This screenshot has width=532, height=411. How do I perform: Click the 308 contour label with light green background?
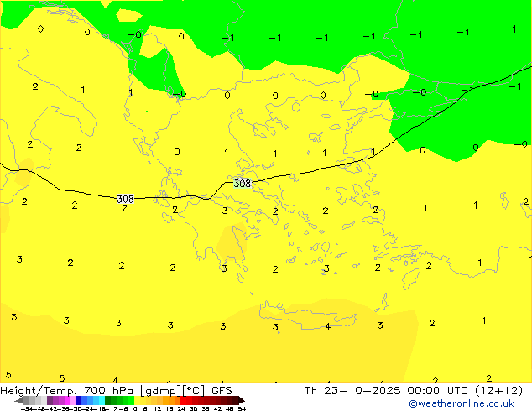pyautogui.click(x=243, y=184)
